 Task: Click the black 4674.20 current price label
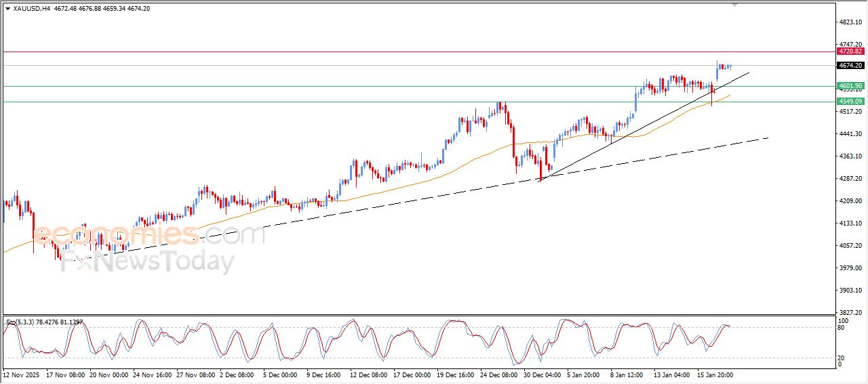point(850,66)
